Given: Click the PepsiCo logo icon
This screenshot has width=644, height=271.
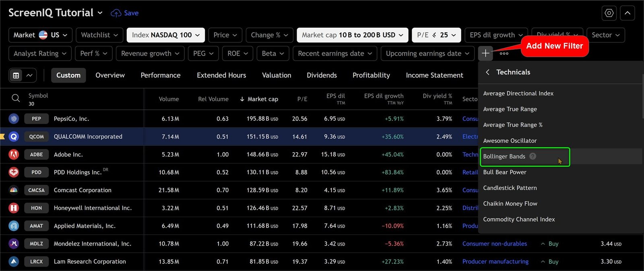Looking at the screenshot, I should 14,119.
